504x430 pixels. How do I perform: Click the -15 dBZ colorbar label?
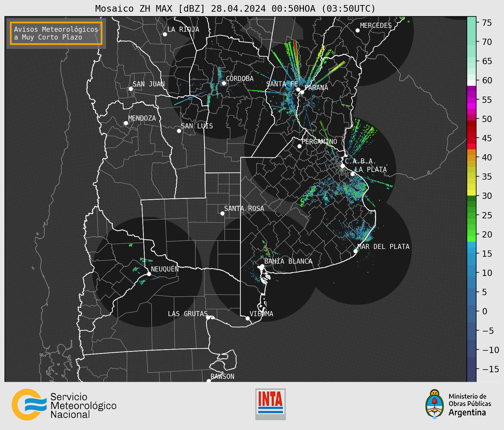tap(491, 369)
